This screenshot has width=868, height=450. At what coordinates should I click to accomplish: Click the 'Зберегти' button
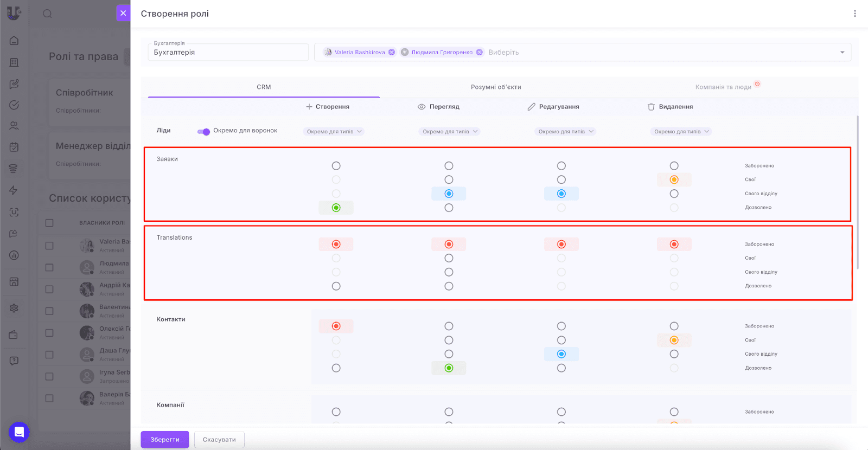click(x=164, y=440)
